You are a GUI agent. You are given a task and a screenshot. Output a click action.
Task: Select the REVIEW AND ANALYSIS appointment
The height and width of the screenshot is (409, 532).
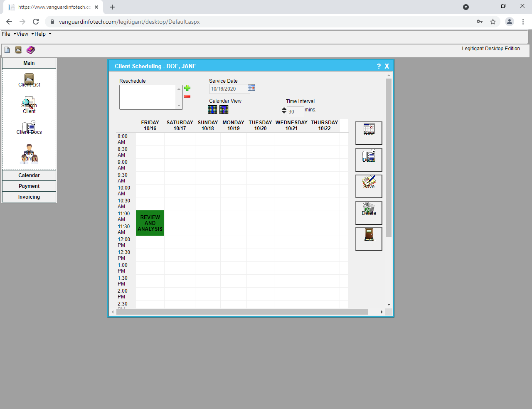[150, 223]
